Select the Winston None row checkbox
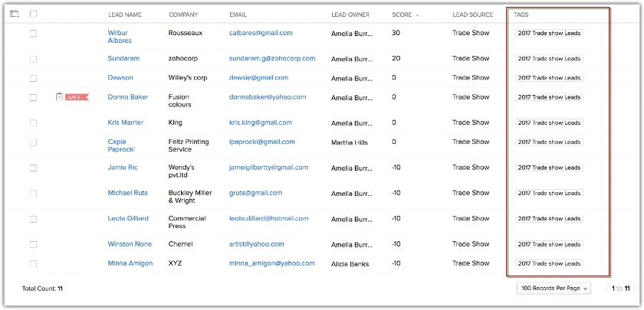Viewport: 644px width, 310px height. coord(33,244)
